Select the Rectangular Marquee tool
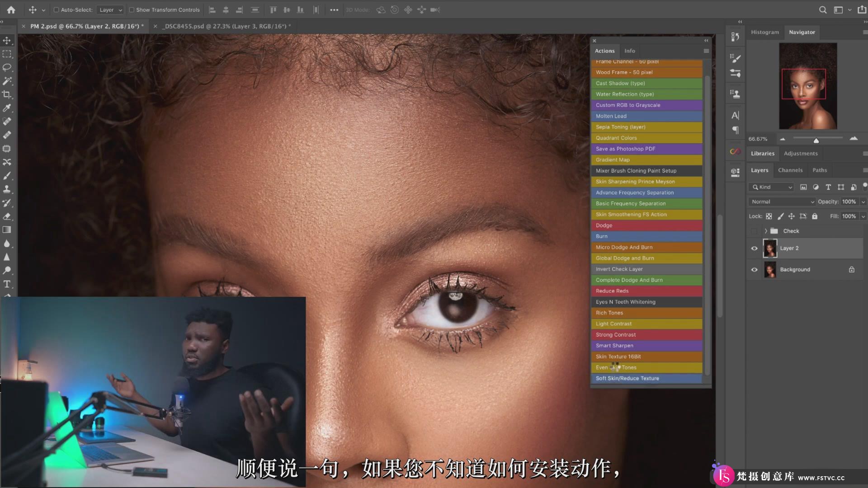 (7, 54)
